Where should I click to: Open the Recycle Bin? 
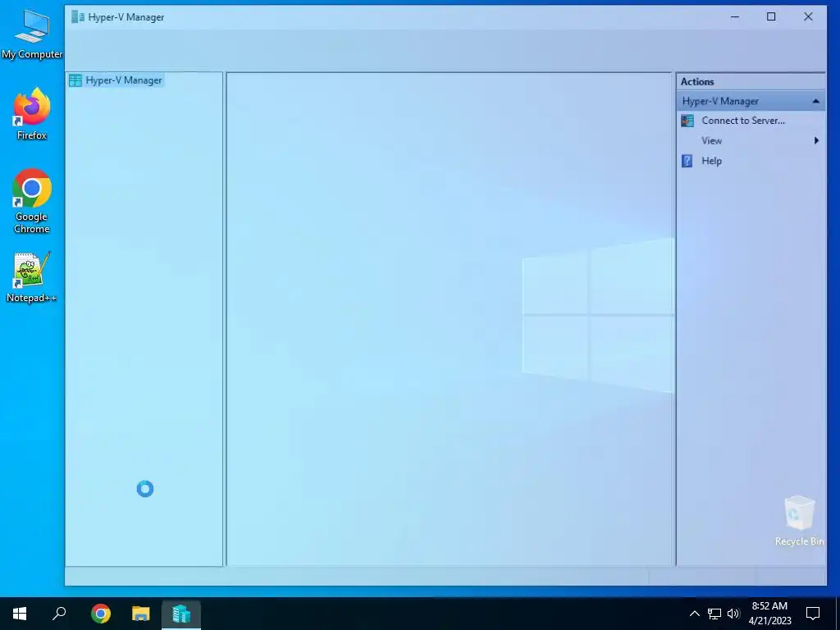(799, 521)
